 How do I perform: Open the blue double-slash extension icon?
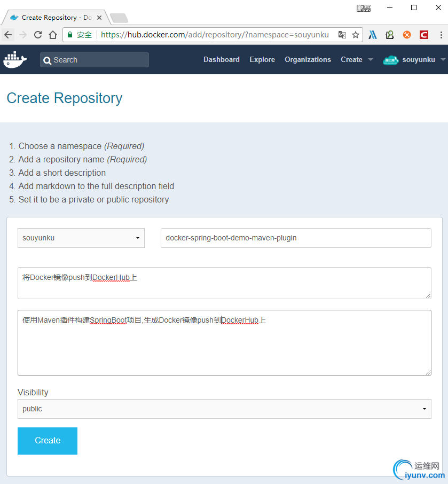pos(373,35)
